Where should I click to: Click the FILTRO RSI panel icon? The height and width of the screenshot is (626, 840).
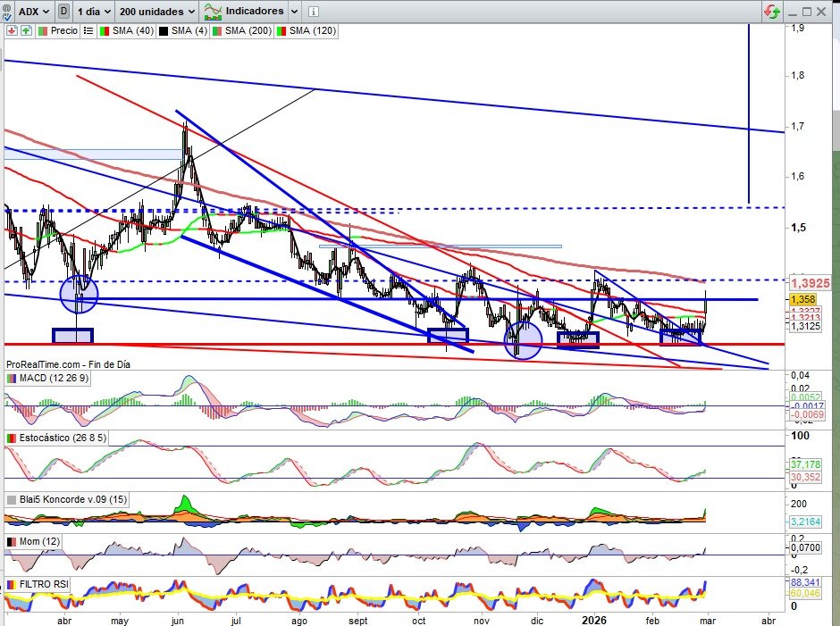click(x=12, y=584)
